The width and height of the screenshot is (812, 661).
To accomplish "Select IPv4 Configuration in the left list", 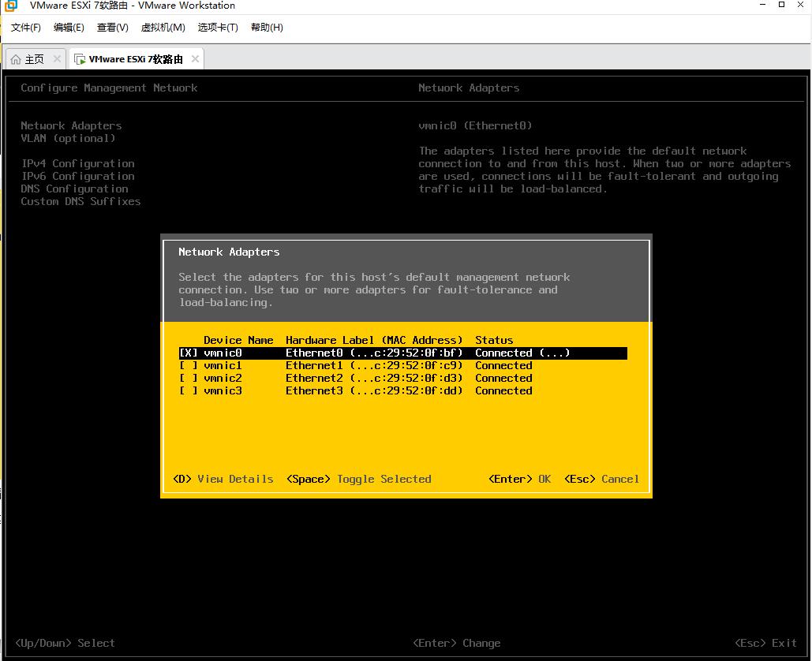I will (77, 164).
